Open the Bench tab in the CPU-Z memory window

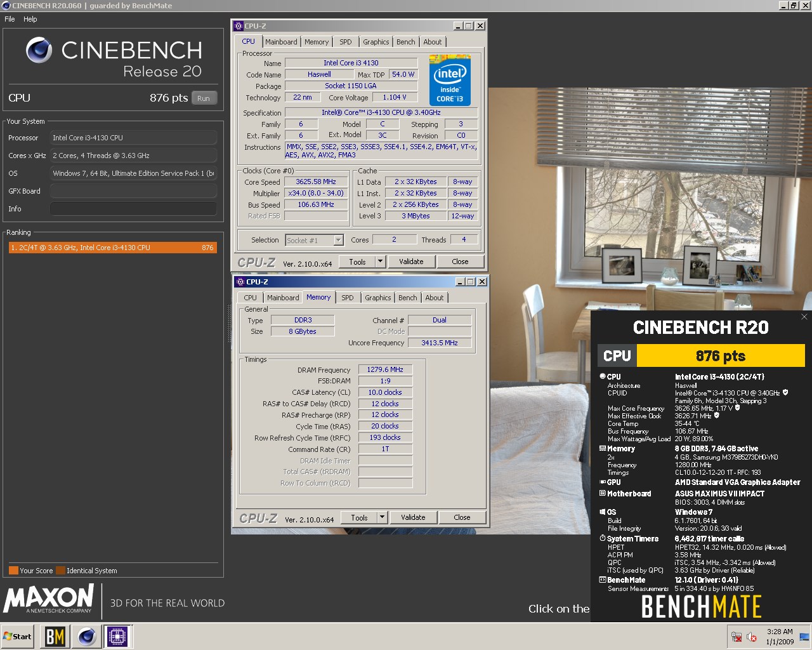click(x=408, y=298)
